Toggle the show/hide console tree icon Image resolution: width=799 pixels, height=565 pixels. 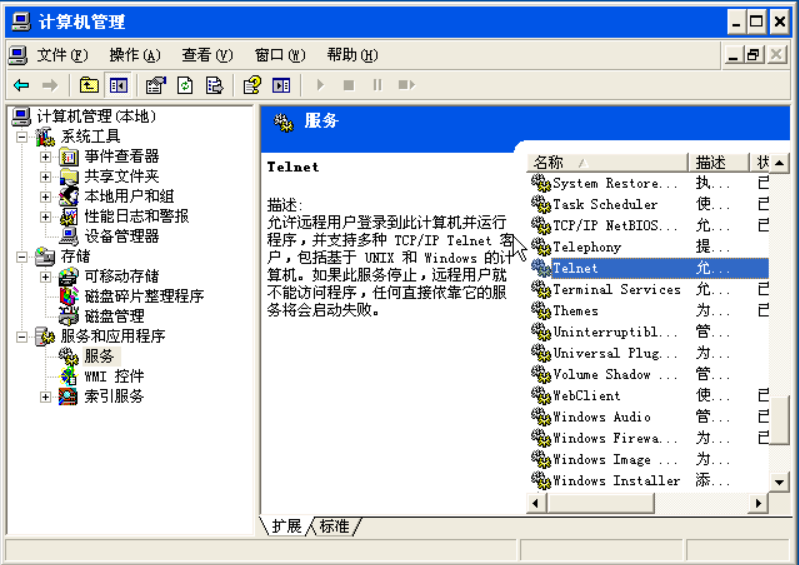coord(119,85)
